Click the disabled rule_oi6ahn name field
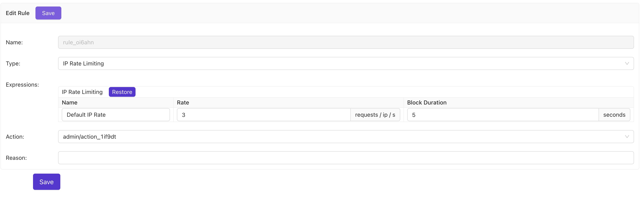Screen dimensions: 644x198 click(345, 42)
